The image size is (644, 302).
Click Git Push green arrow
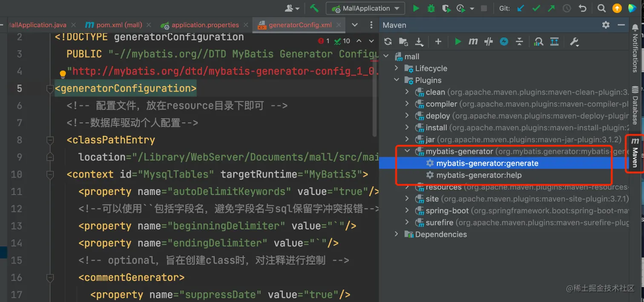[552, 8]
